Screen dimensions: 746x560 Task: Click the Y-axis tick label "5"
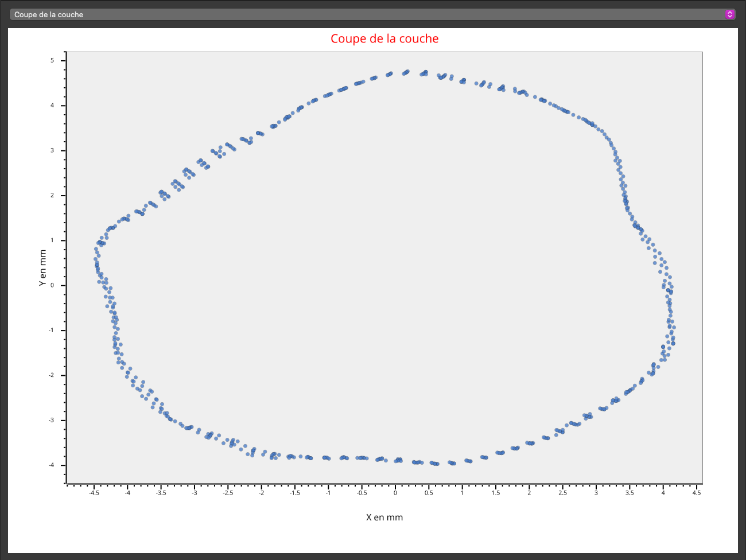[x=52, y=60]
